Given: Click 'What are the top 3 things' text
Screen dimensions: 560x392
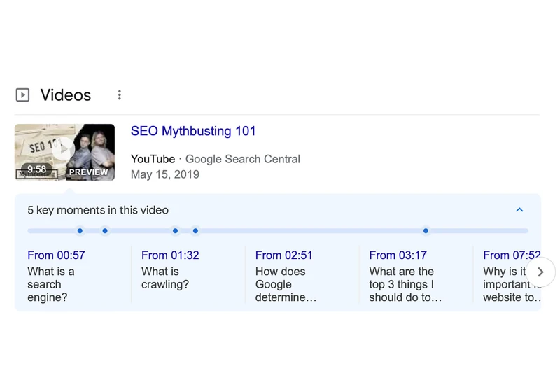Looking at the screenshot, I should [x=405, y=284].
